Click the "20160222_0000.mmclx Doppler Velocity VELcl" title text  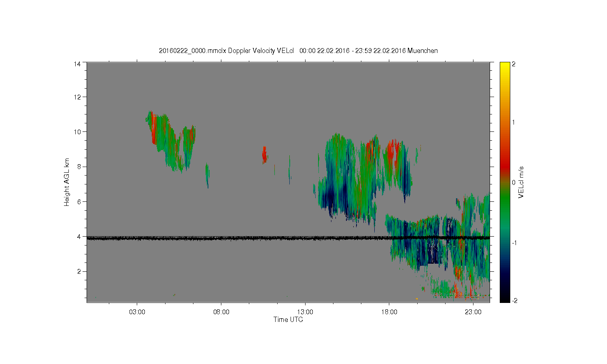coord(226,51)
